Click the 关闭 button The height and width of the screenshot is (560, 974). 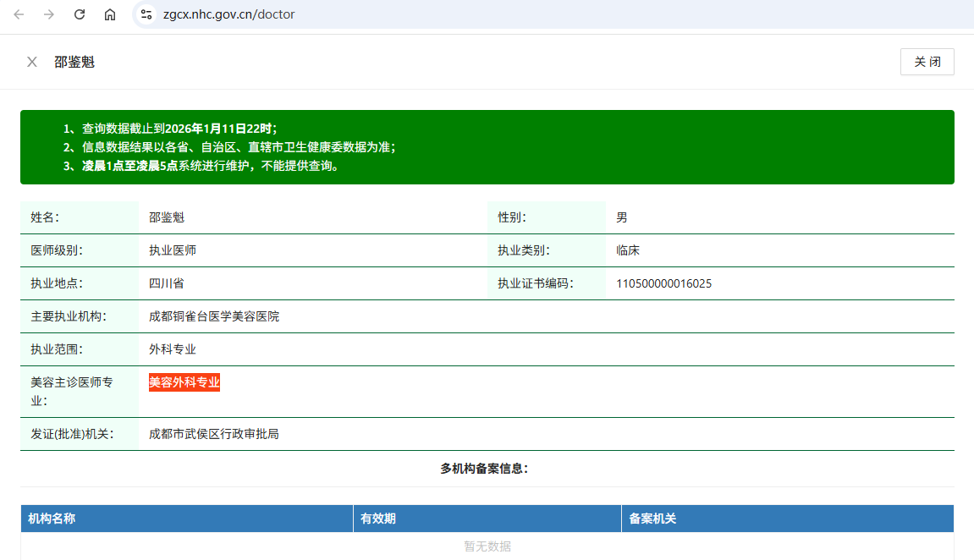pos(927,62)
